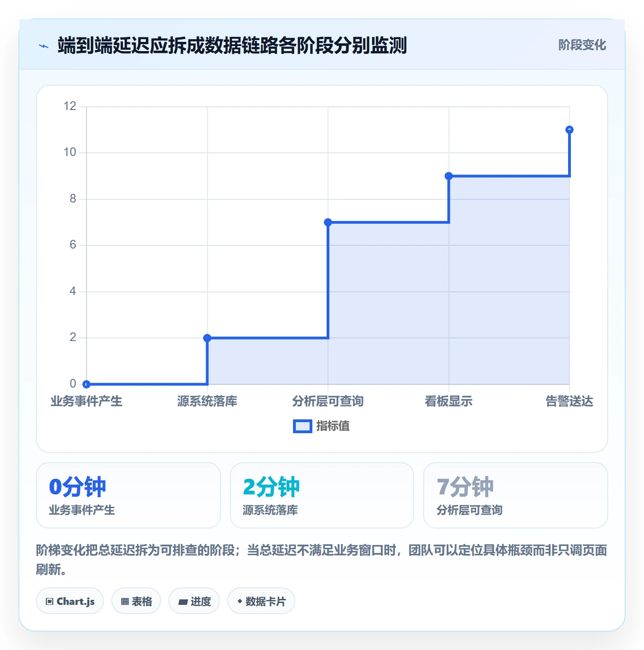Click the 表格 tag chip
The width and height of the screenshot is (644, 650).
(136, 601)
